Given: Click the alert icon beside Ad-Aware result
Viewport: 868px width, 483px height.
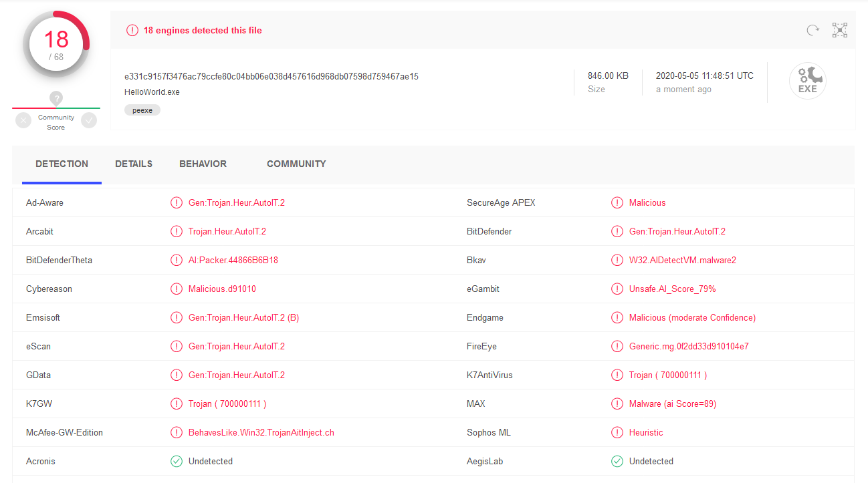Looking at the screenshot, I should click(177, 203).
